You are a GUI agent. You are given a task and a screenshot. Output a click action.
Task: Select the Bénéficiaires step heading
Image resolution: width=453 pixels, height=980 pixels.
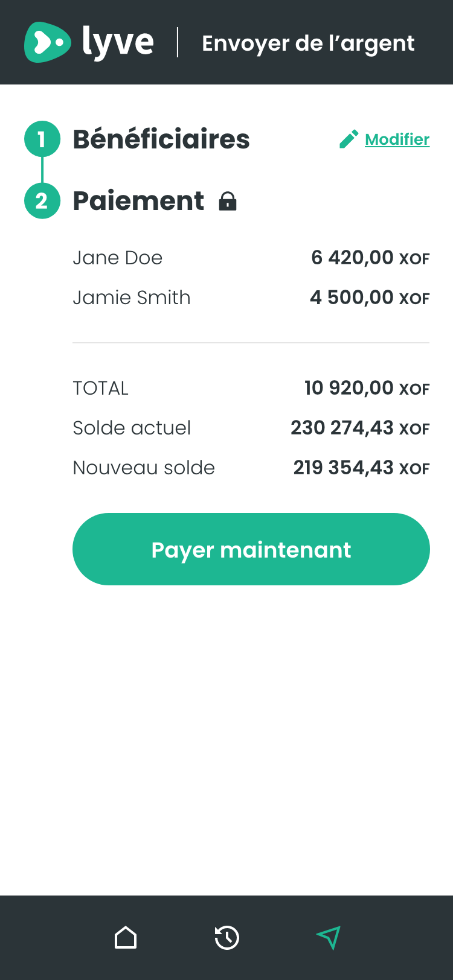pos(161,139)
